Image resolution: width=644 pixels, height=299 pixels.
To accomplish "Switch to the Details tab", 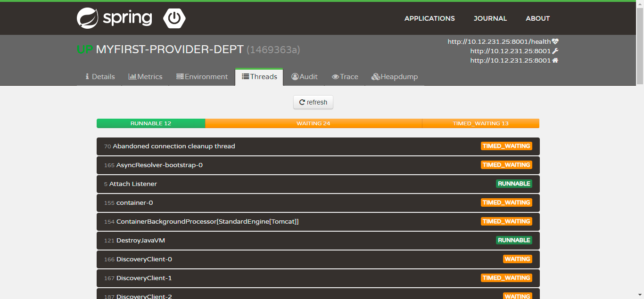I will (x=100, y=77).
